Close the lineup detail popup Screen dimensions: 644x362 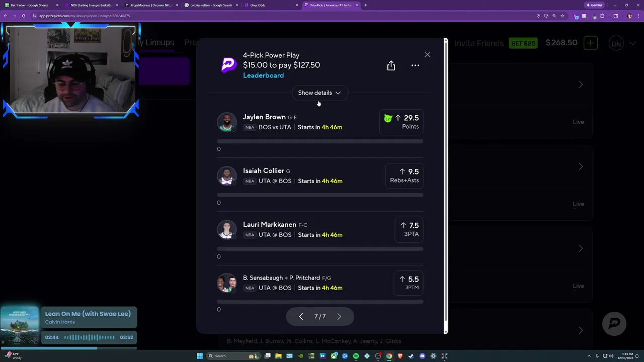(427, 54)
